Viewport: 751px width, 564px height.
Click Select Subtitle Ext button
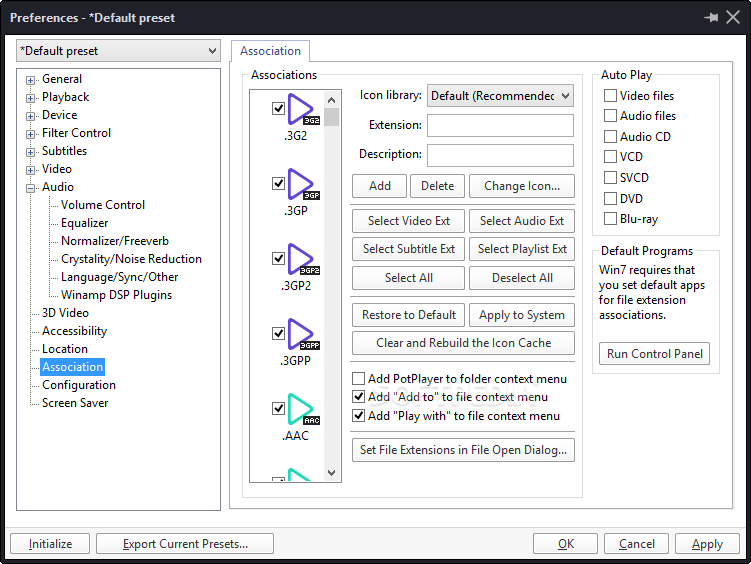coord(409,249)
